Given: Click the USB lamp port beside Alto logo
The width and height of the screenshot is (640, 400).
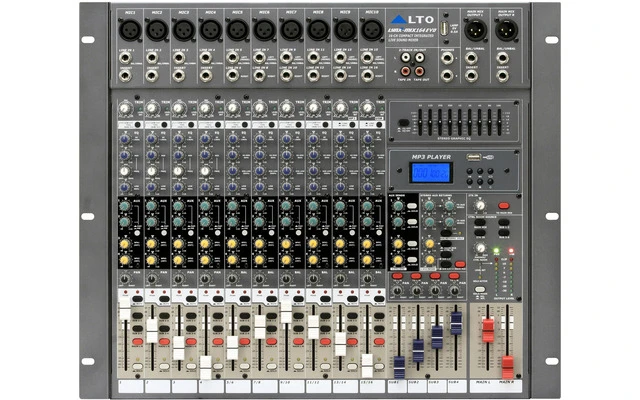Looking at the screenshot, I should click(444, 28).
